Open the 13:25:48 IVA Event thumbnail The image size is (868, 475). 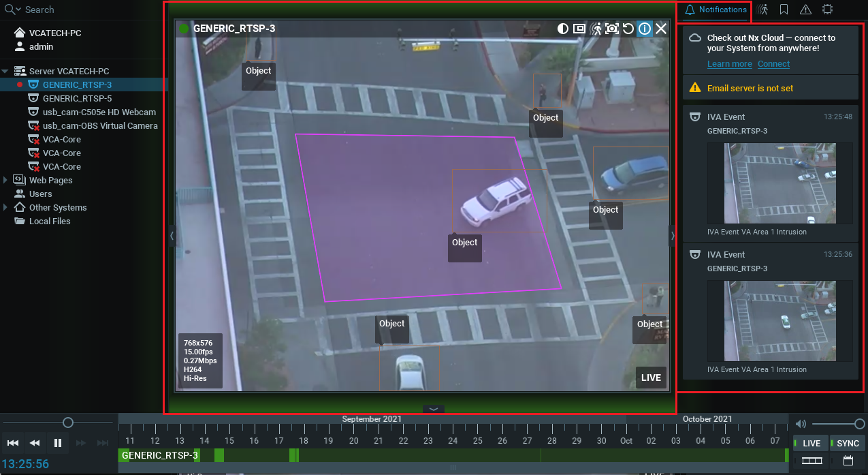[x=779, y=183]
